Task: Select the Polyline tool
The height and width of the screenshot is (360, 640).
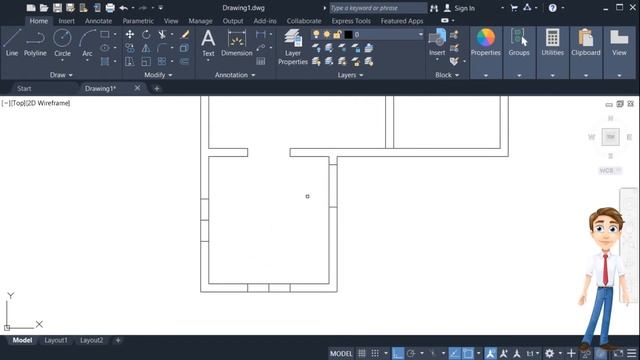Action: [x=35, y=42]
